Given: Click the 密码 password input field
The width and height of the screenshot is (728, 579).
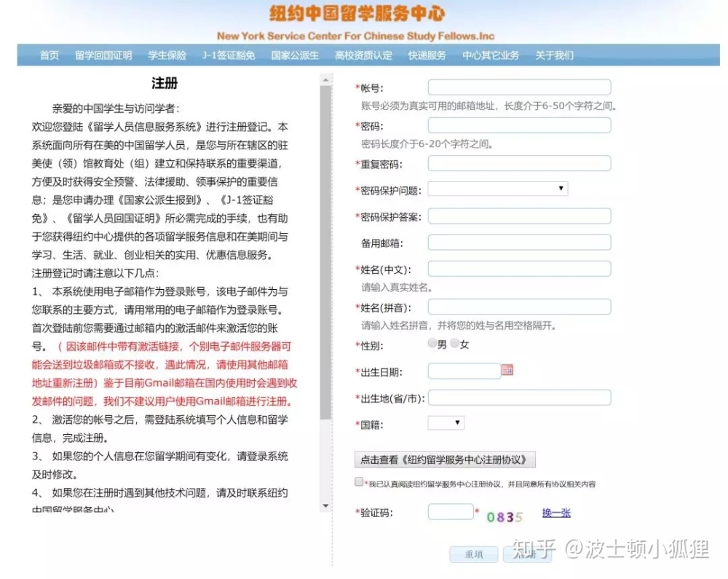Looking at the screenshot, I should click(519, 125).
